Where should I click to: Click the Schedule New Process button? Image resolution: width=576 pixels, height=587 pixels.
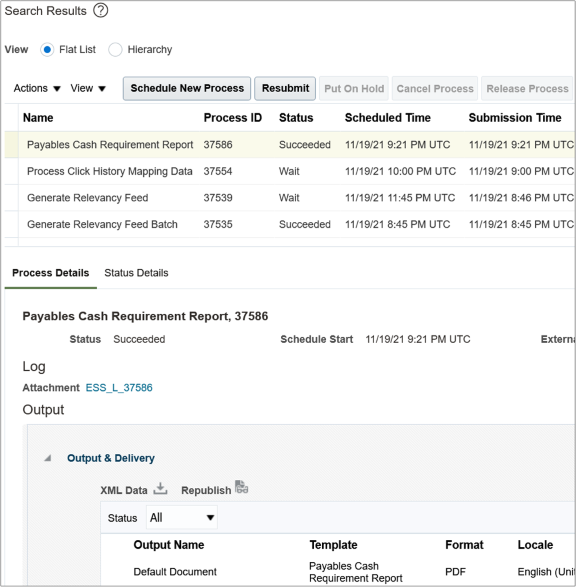[x=187, y=88]
